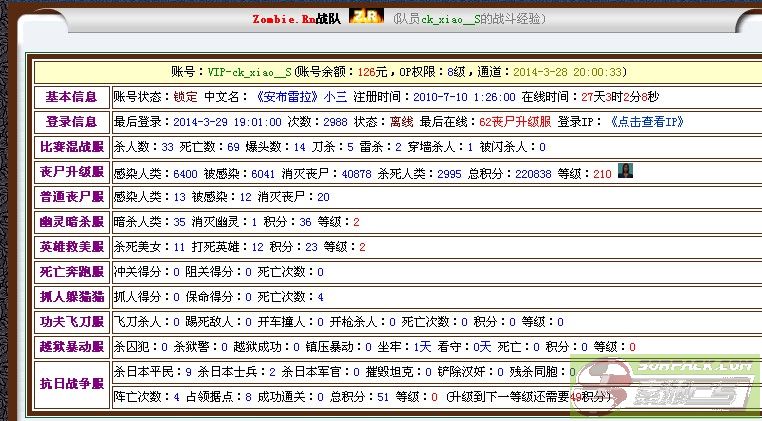Select the 功夫飞刀服 section header
The height and width of the screenshot is (421, 762).
[x=71, y=322]
